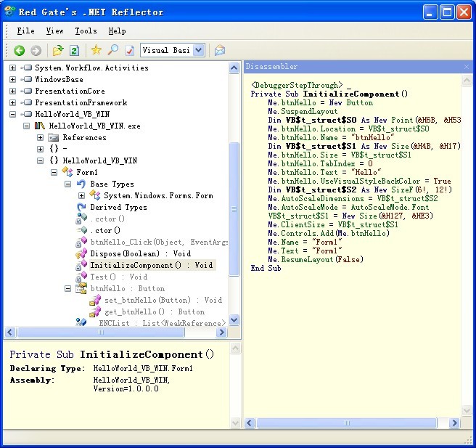Click the .ctor() method icon
Image resolution: width=476 pixels, height=448 pixels.
pos(82,230)
